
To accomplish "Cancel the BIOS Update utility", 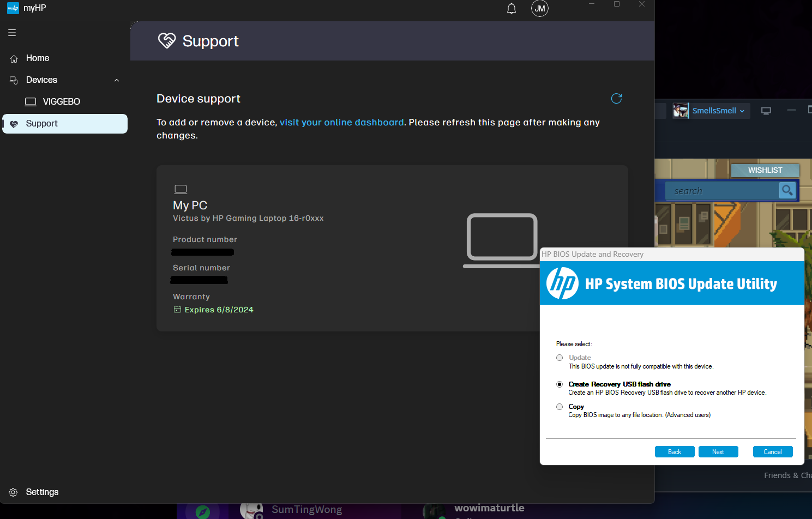I will (773, 452).
